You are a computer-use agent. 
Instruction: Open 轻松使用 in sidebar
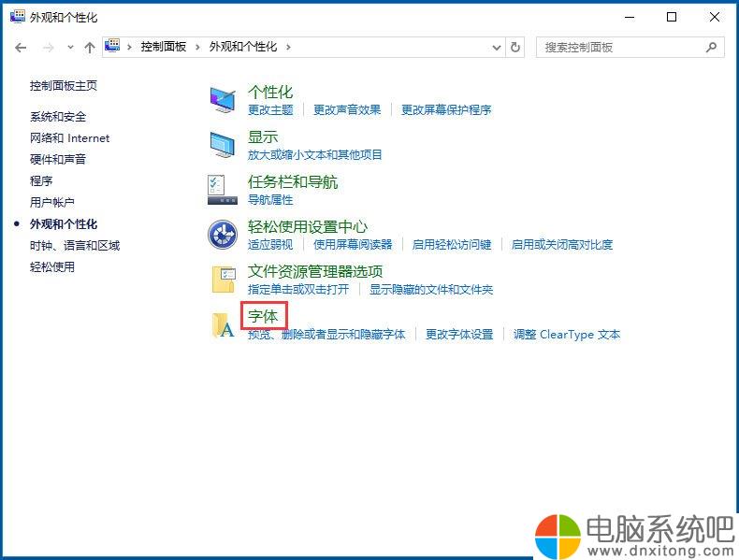coord(52,267)
